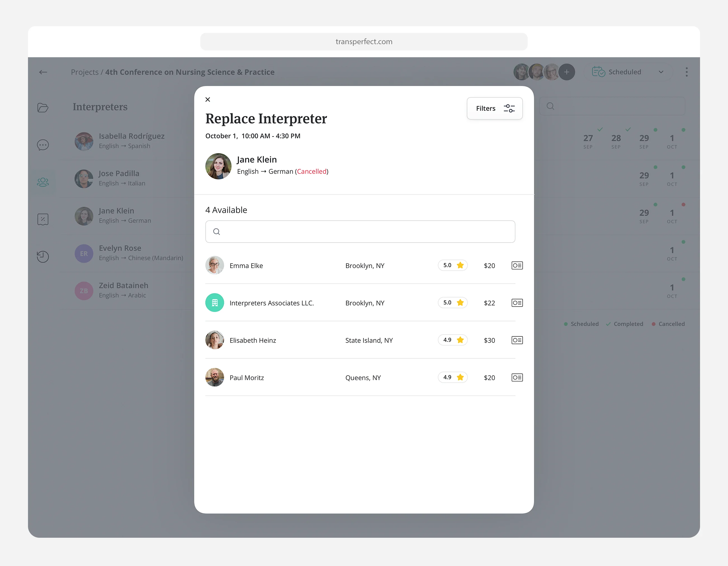Click Elisabeth Heinz's 4.9 star rating
The width and height of the screenshot is (728, 566).
[x=452, y=340]
